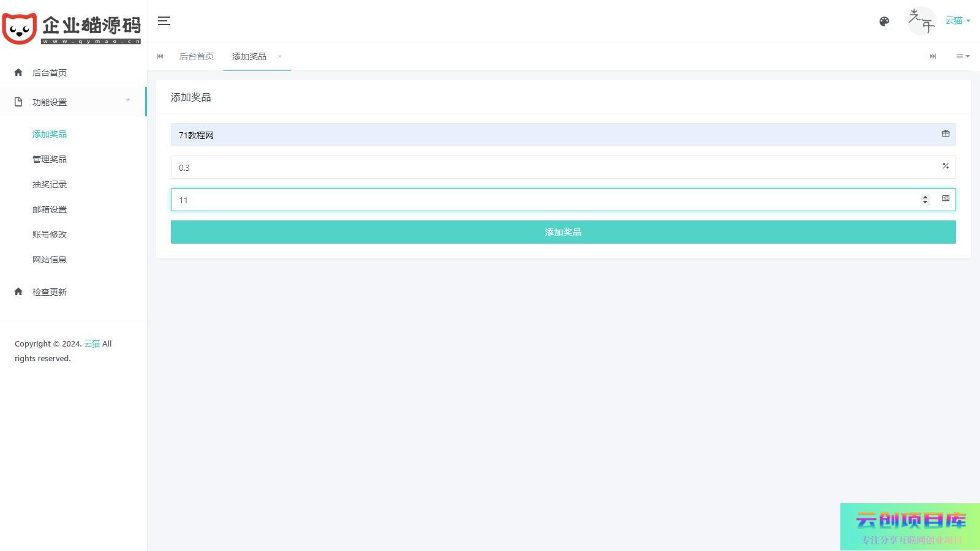
Task: Click the home icon beside 后台首页
Action: point(18,72)
